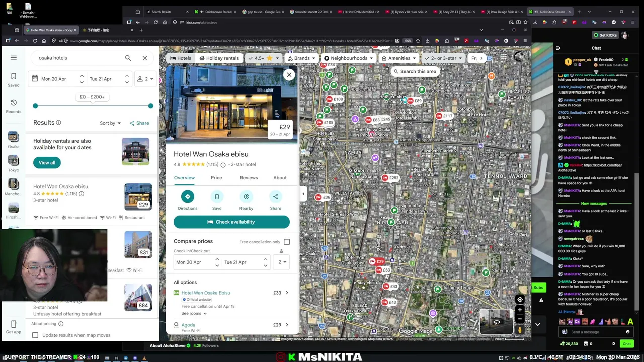Viewport: 644px width, 362px height.
Task: Open the Brands filter dropdown
Action: pyautogui.click(x=302, y=58)
